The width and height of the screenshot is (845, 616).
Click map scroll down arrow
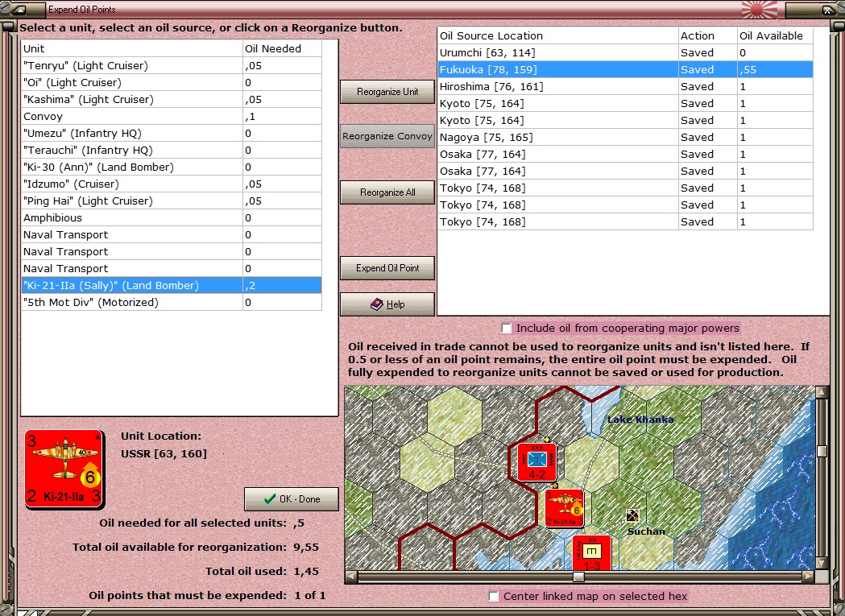pyautogui.click(x=822, y=563)
